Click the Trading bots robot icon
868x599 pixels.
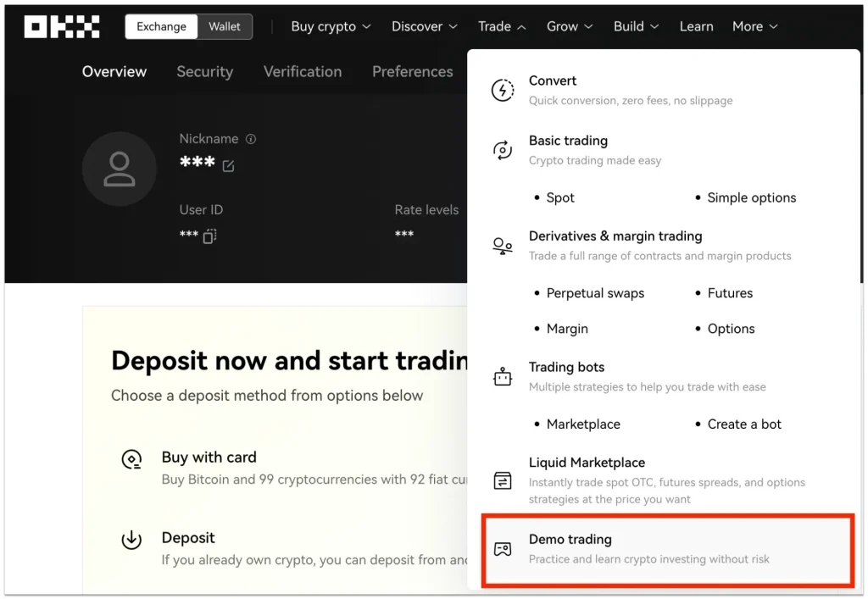(502, 377)
